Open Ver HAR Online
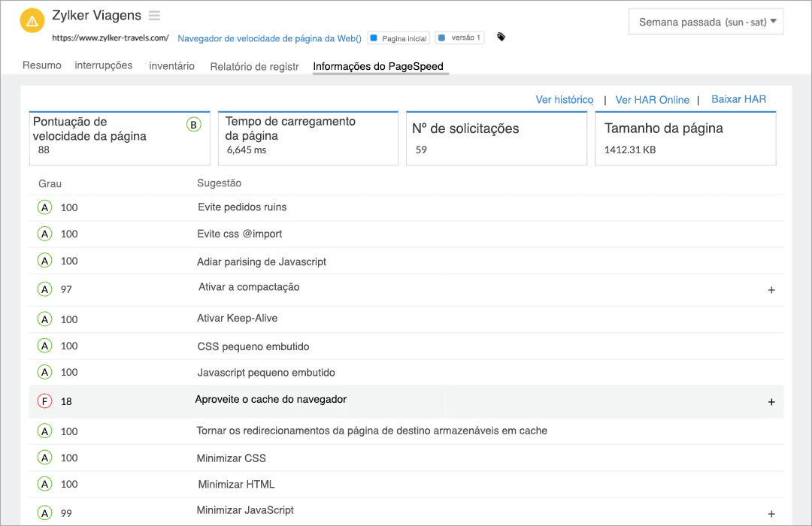 [x=652, y=99]
